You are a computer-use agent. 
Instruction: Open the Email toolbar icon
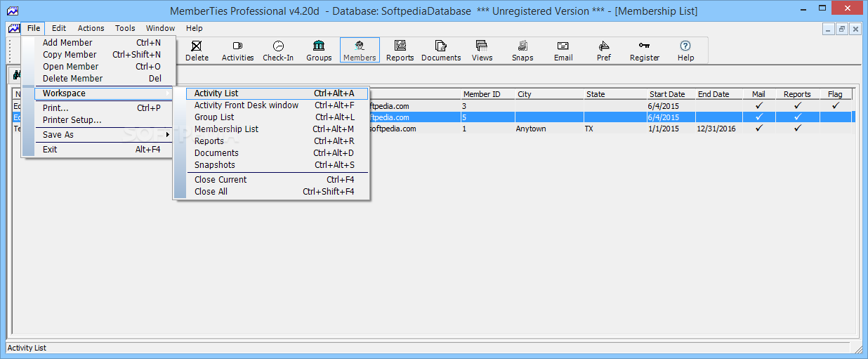point(563,51)
